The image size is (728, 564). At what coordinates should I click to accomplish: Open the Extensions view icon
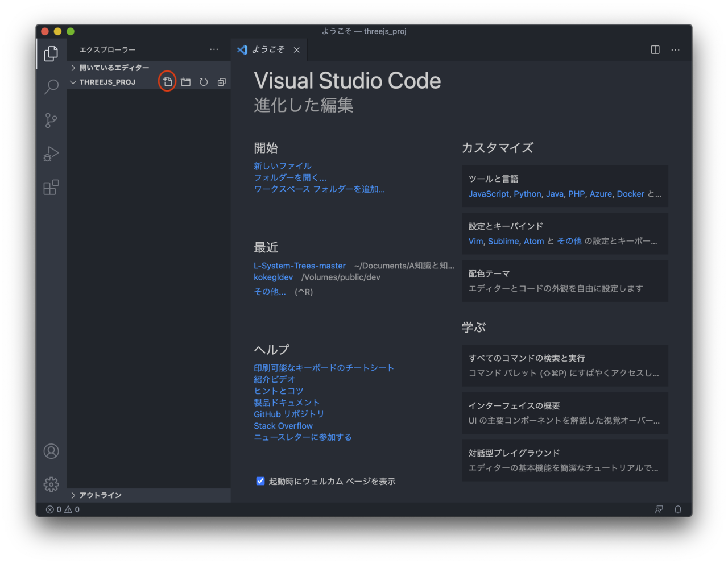(51, 187)
